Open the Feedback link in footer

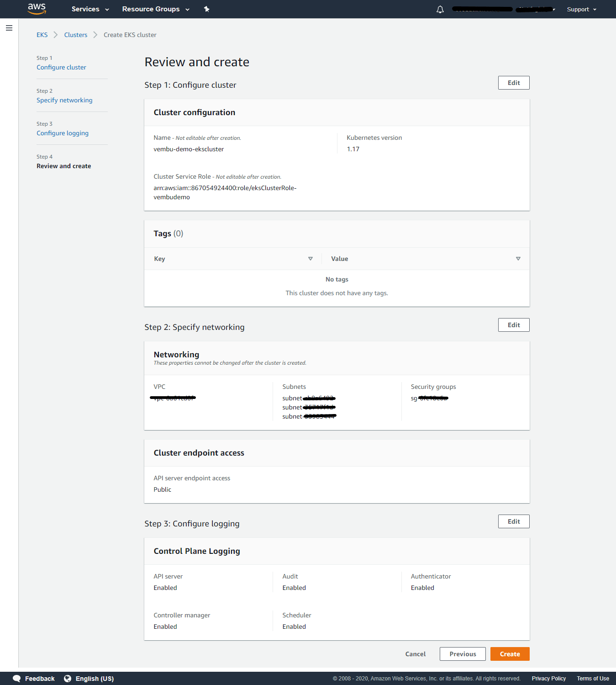click(40, 679)
